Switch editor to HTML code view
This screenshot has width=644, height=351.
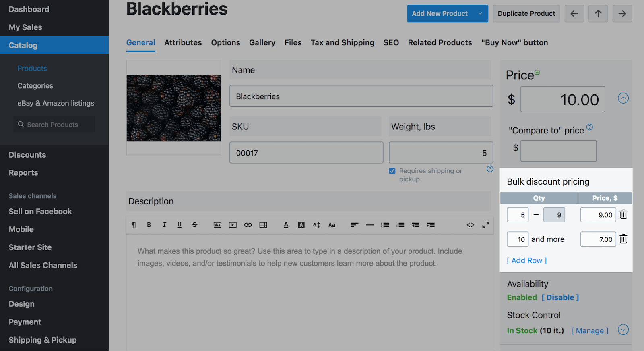click(x=470, y=225)
